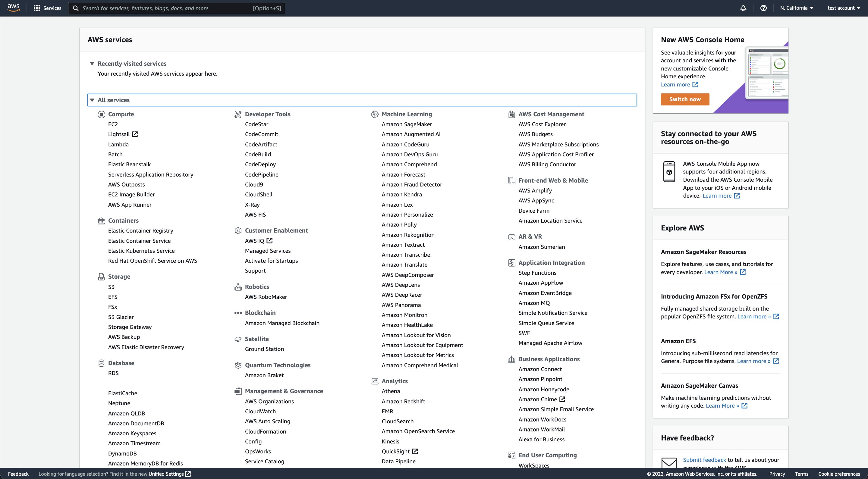Collapse the All services section
Viewport: 868px width, 479px height.
click(x=92, y=100)
